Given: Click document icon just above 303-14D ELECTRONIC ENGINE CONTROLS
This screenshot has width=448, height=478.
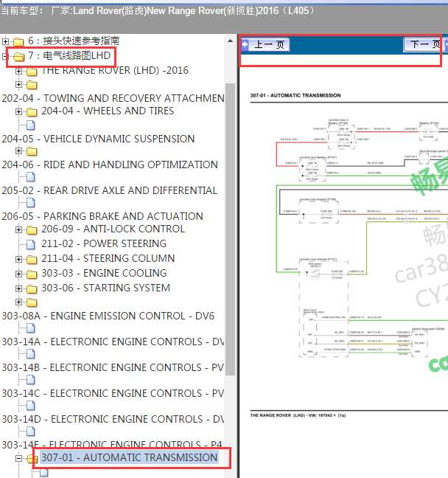Looking at the screenshot, I should 31,406.
